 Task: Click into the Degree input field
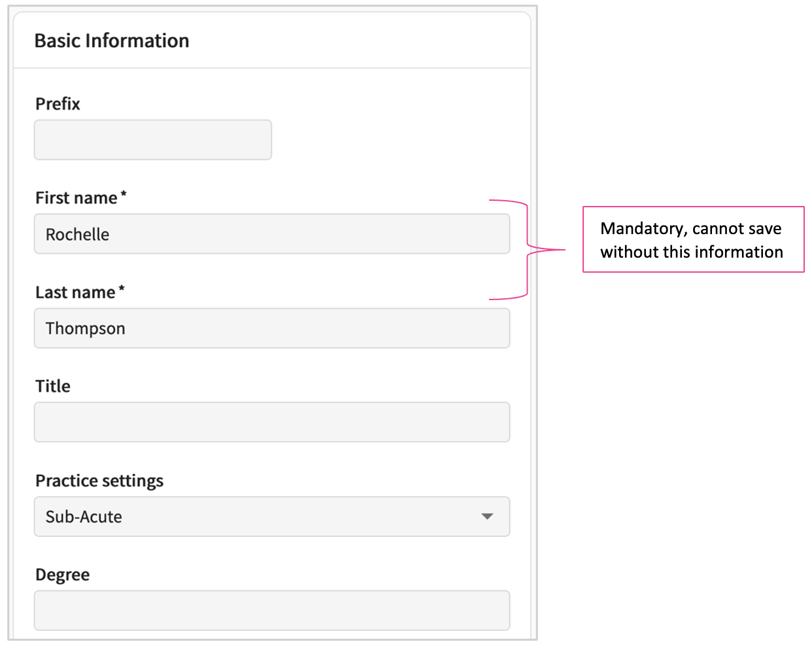coord(271,611)
